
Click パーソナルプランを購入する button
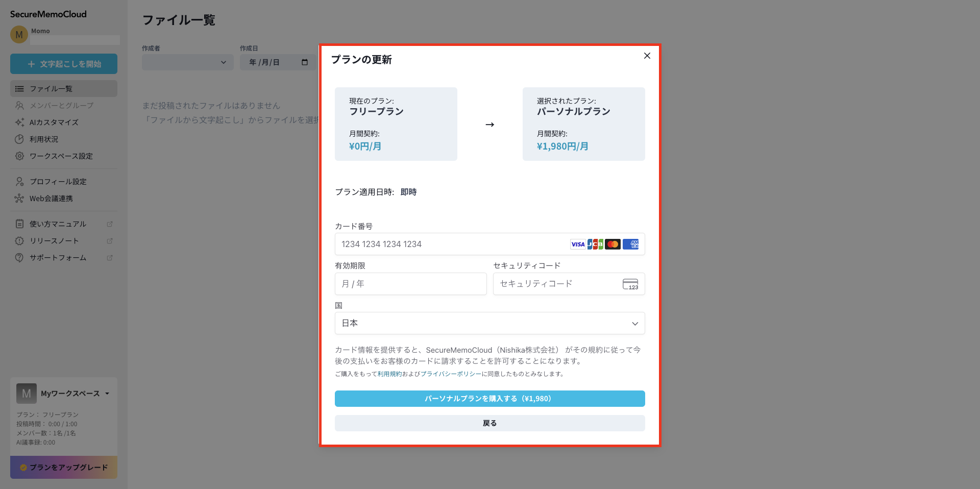489,399
